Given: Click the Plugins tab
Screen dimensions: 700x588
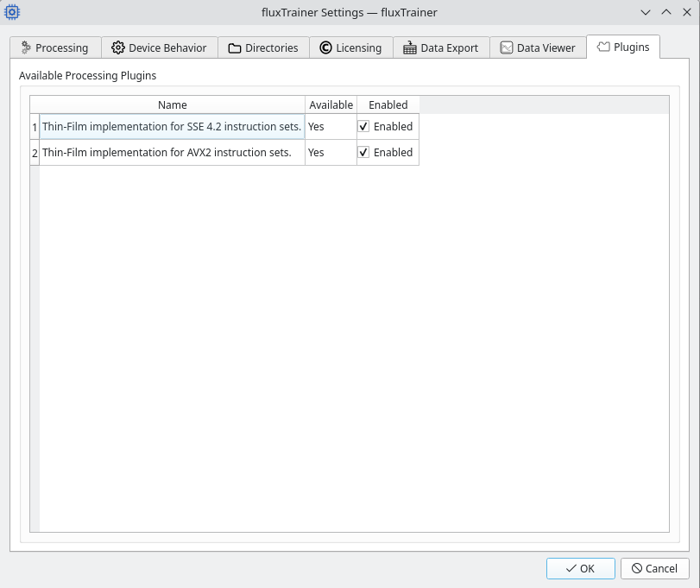Looking at the screenshot, I should point(623,47).
